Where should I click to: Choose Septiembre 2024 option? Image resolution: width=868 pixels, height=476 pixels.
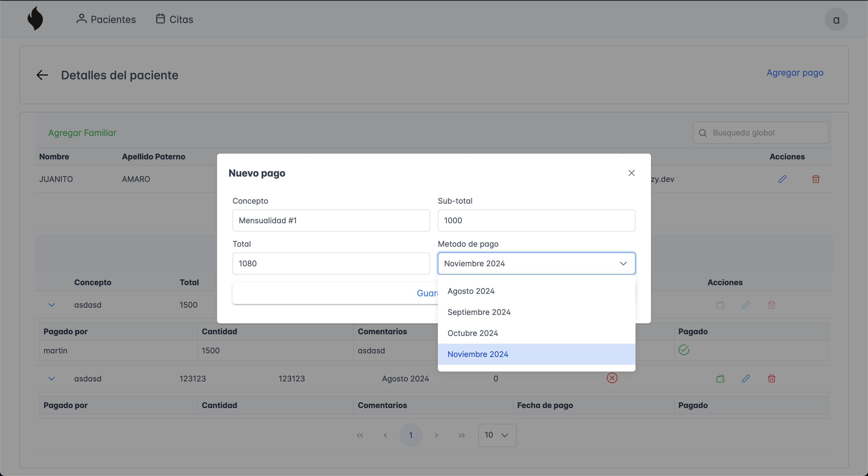click(x=479, y=312)
